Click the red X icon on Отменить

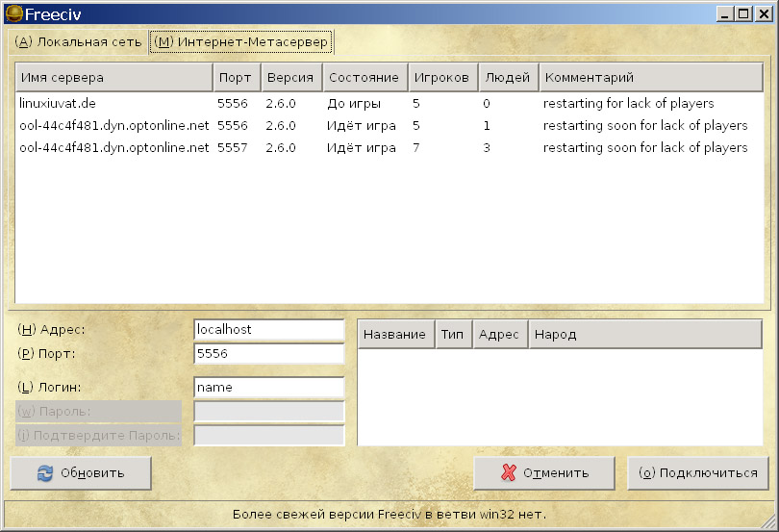click(509, 473)
